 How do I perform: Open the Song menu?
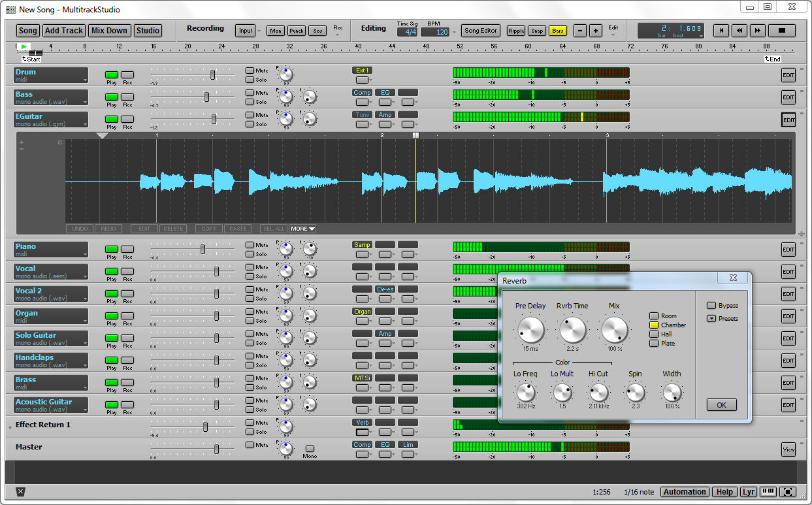[x=27, y=30]
